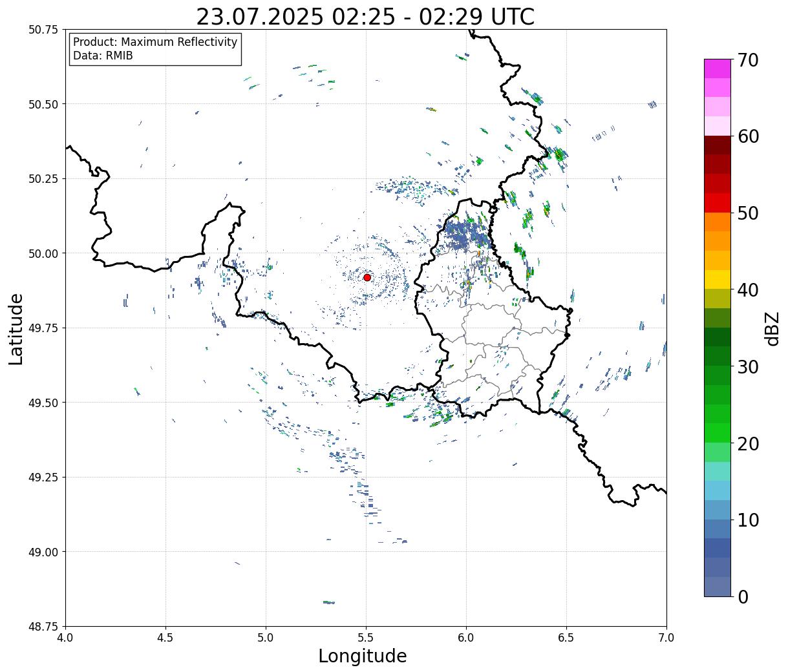Screen dimensions: 788x672
Task: Click the longitude tick label '4.5'
Action: tap(165, 638)
